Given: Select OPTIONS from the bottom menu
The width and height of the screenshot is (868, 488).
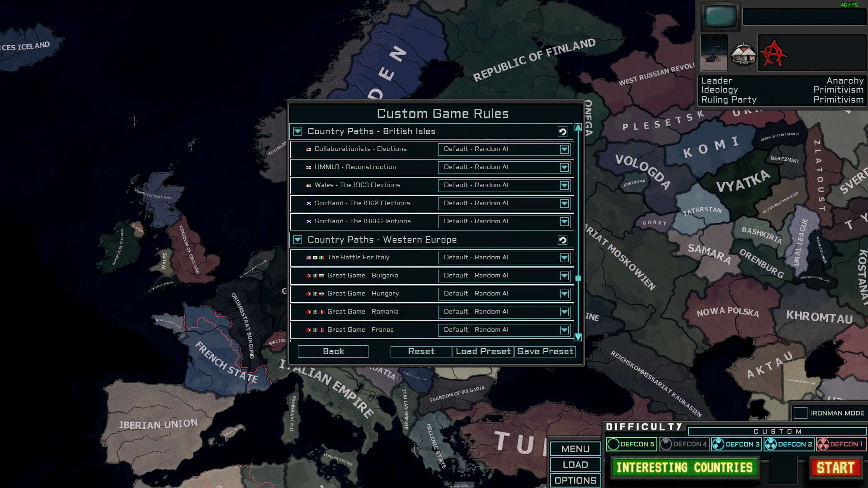Looking at the screenshot, I should (x=575, y=480).
